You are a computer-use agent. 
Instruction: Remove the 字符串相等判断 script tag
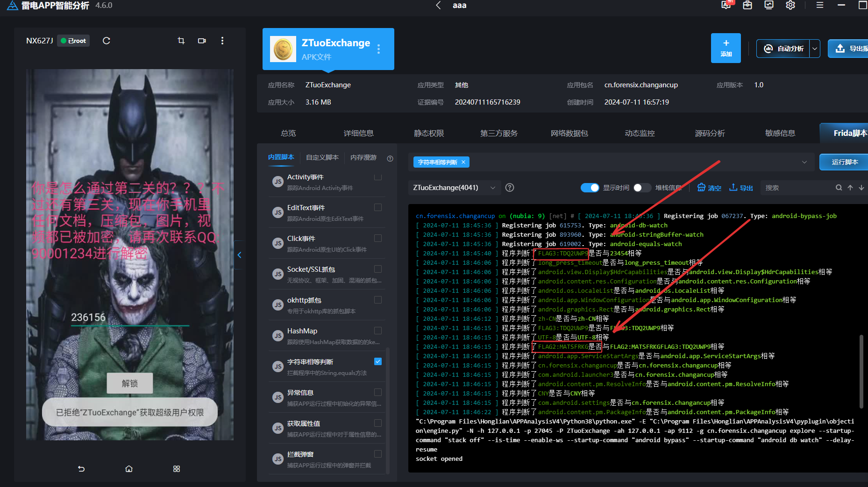point(463,162)
